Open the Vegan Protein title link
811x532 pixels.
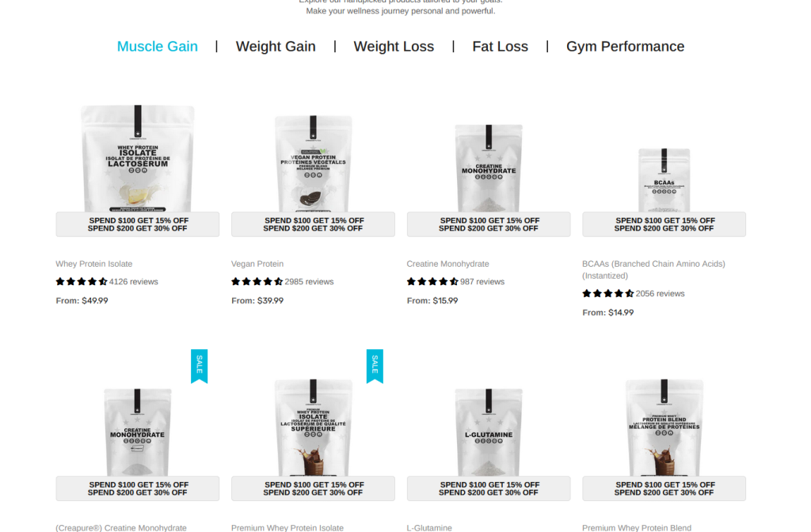click(x=257, y=264)
